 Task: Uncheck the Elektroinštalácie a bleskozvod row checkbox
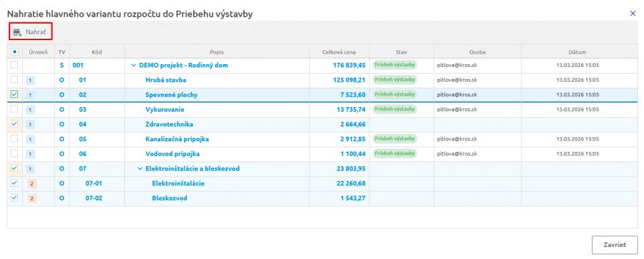coord(14,169)
